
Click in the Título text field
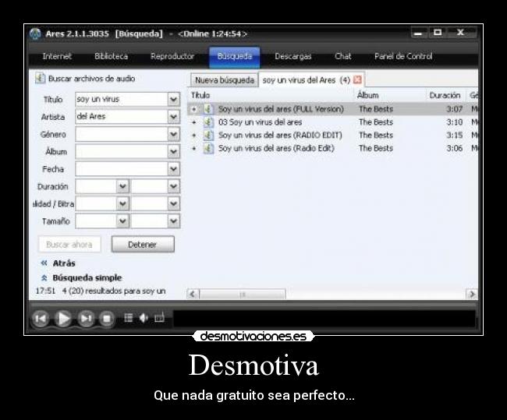(121, 99)
